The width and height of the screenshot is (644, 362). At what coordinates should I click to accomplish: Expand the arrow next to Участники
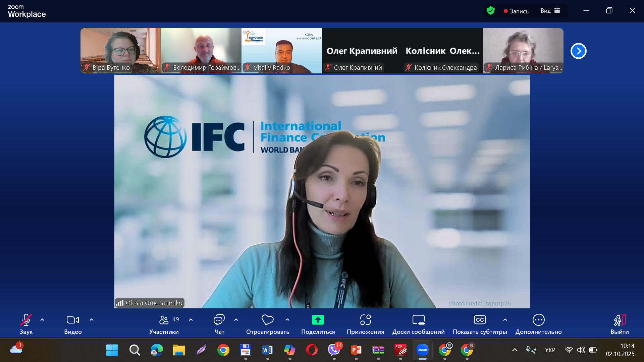click(x=191, y=320)
